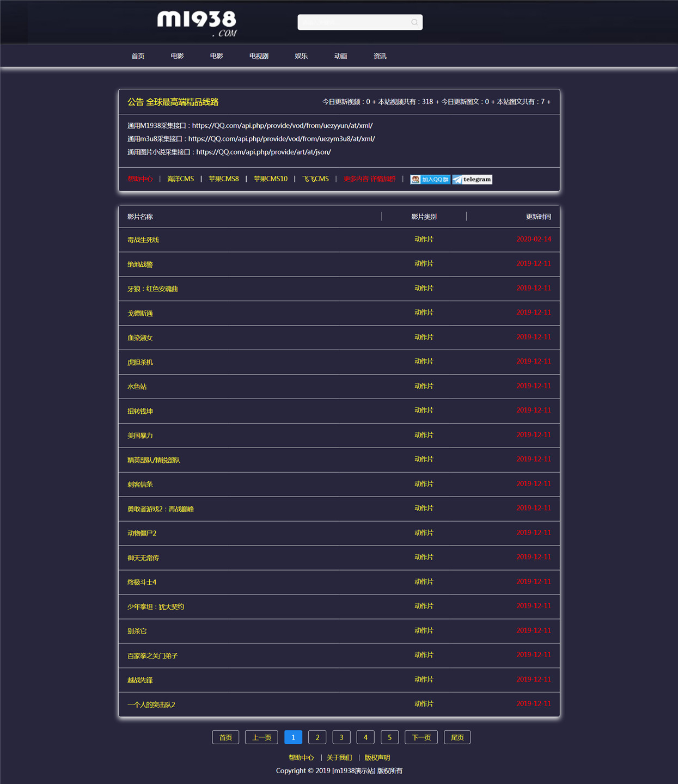Click the join QQ group badge
This screenshot has height=784, width=678.
point(430,180)
